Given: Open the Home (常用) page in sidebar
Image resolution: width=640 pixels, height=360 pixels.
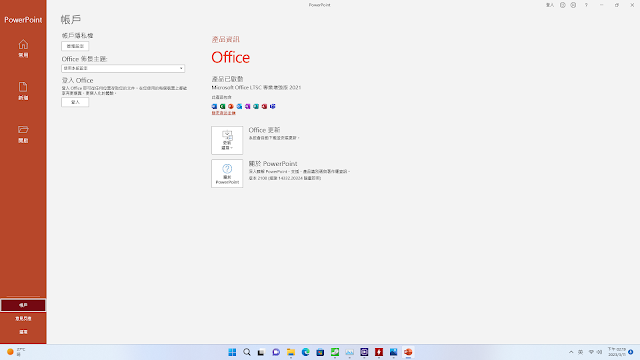Looking at the screenshot, I should point(23,48).
